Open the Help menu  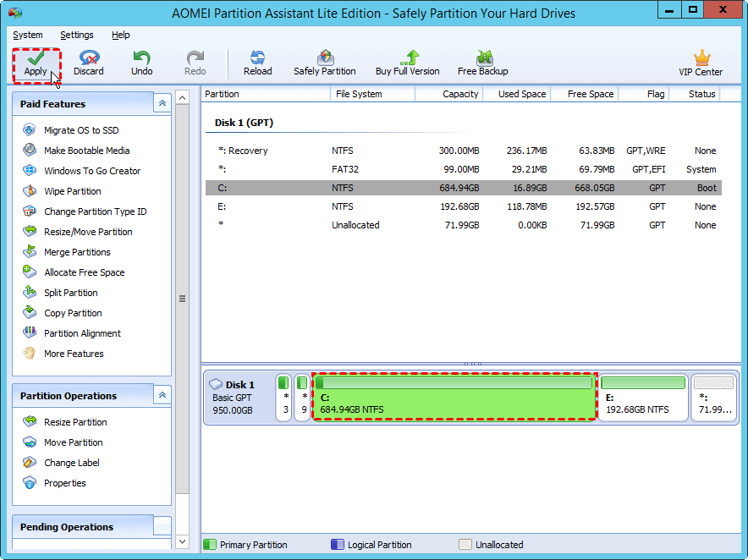coord(121,35)
